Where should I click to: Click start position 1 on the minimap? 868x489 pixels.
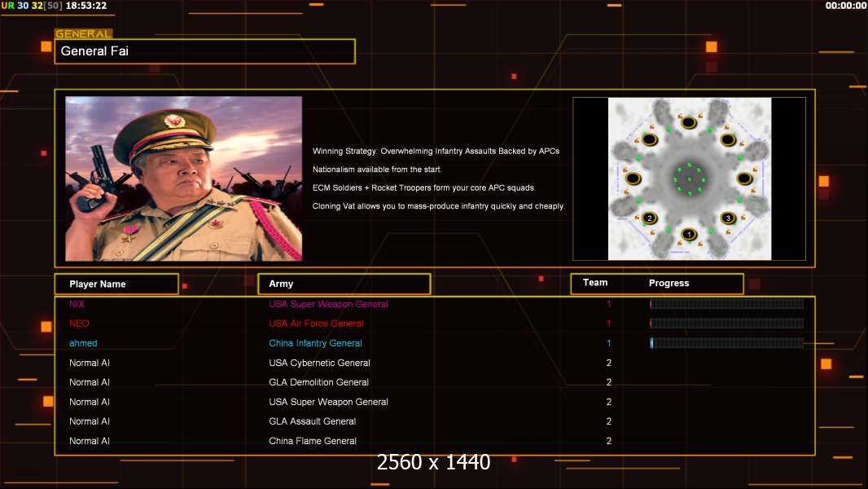[x=689, y=234]
